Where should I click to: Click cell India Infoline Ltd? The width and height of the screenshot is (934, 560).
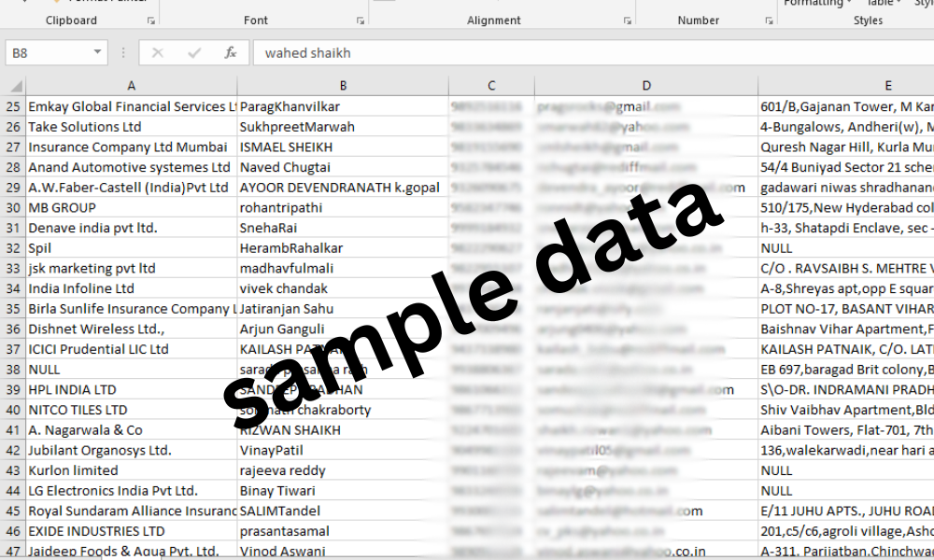pos(131,288)
